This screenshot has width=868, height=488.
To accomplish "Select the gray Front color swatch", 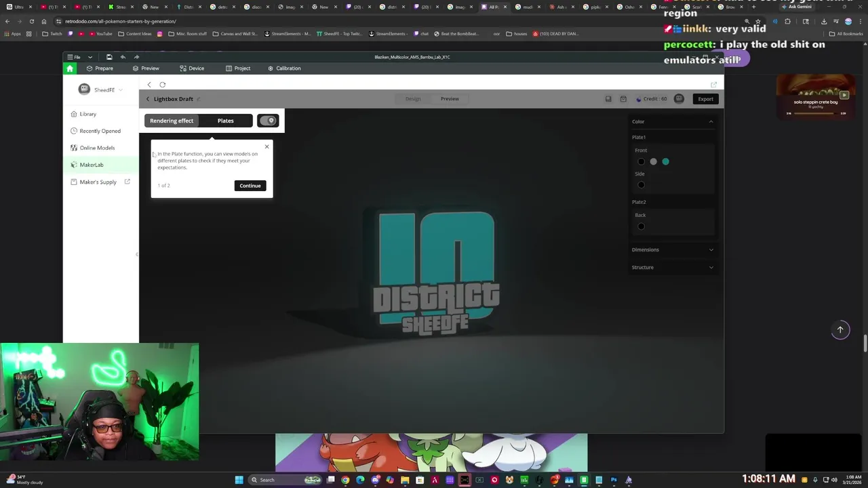I will click(x=653, y=161).
